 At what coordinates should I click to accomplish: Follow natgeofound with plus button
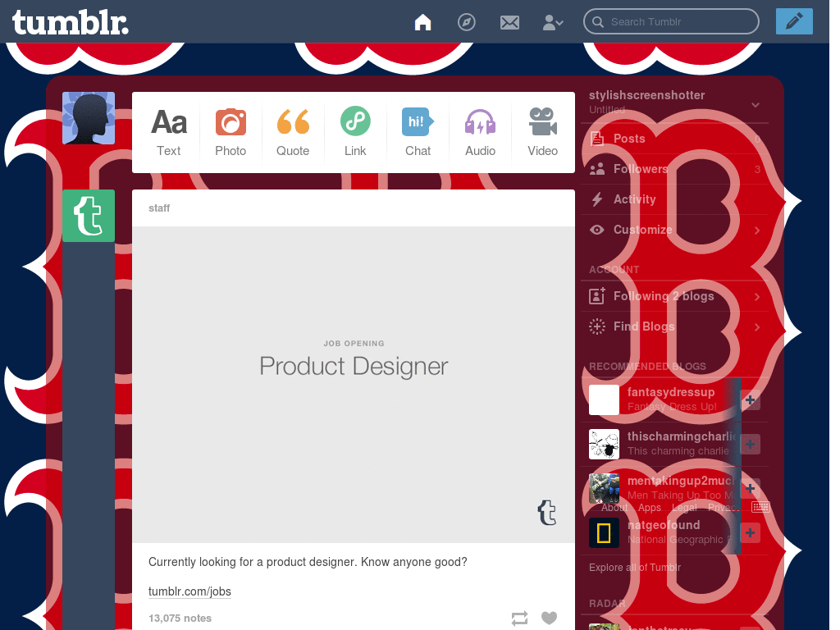point(750,532)
